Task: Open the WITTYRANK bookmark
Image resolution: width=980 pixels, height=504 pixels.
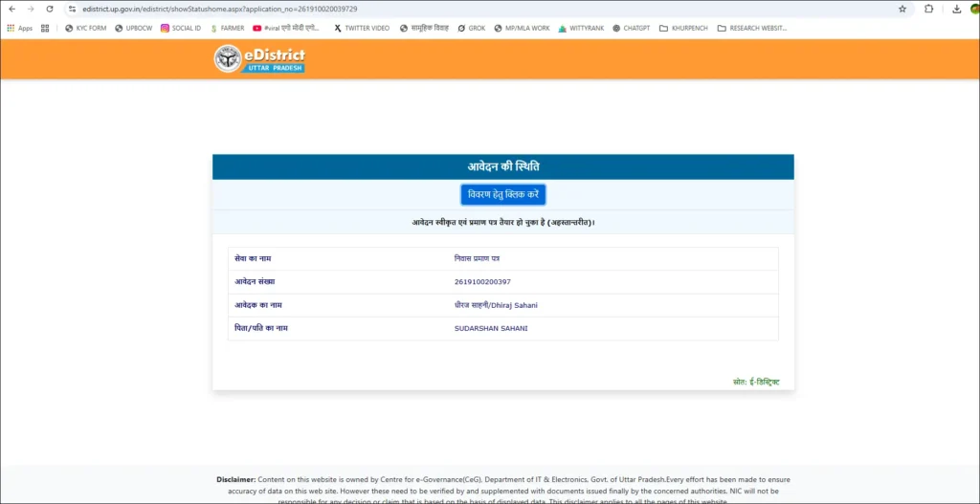Action: [581, 28]
